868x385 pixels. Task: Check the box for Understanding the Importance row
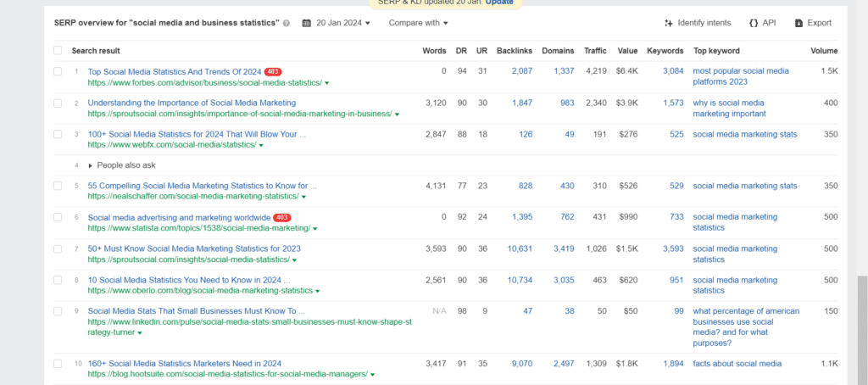(x=58, y=103)
